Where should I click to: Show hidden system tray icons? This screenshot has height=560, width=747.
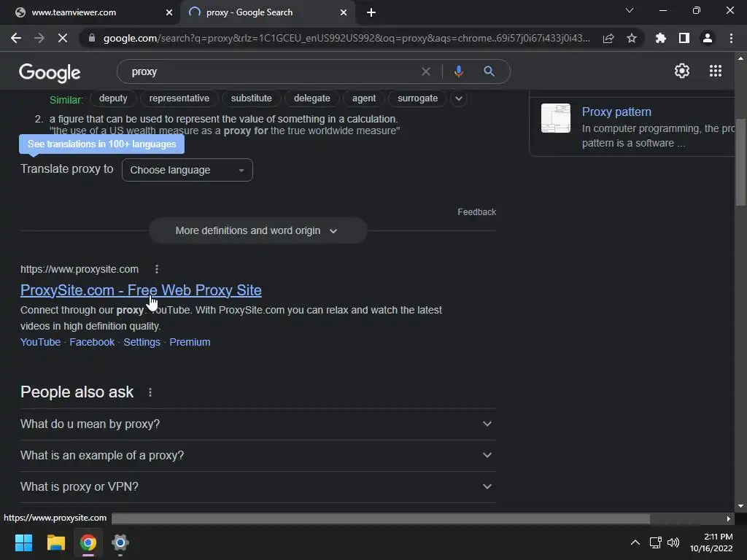tap(635, 542)
